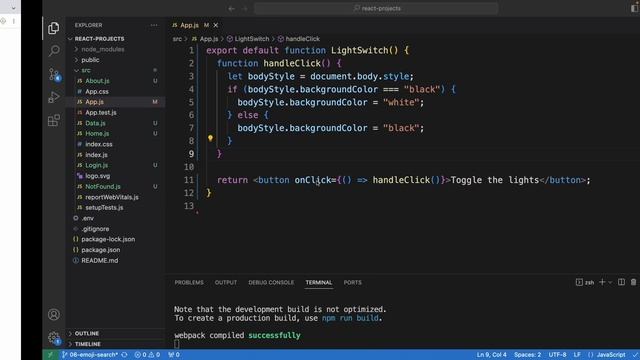Go back with the navigation arrow
This screenshot has width=640, height=360.
(231, 8)
